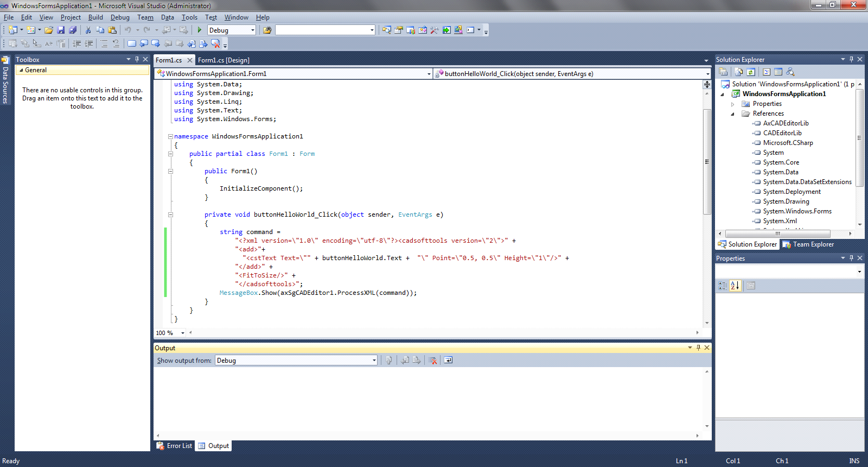Viewport: 868px width, 467px height.
Task: Open the Tools menu
Action: (x=189, y=17)
